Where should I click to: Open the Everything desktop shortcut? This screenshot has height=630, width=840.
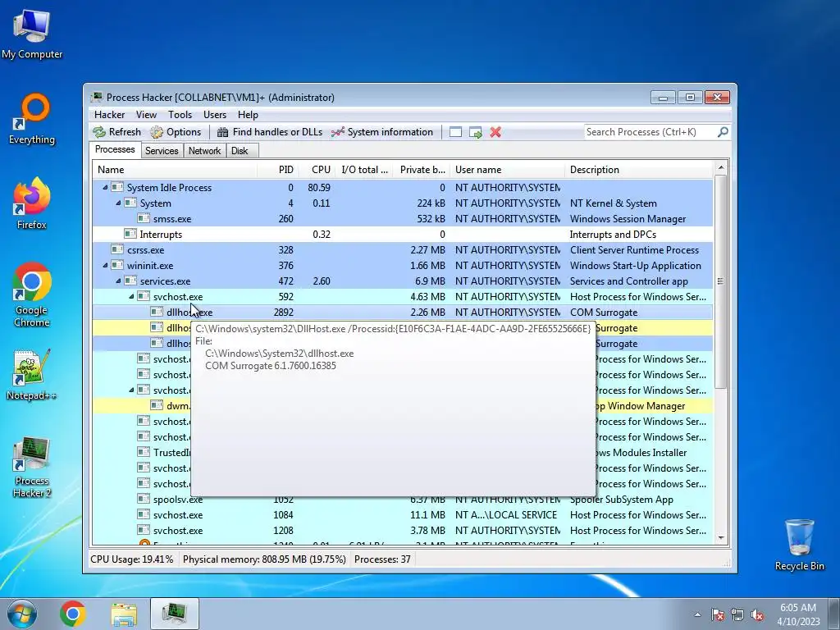pyautogui.click(x=32, y=119)
